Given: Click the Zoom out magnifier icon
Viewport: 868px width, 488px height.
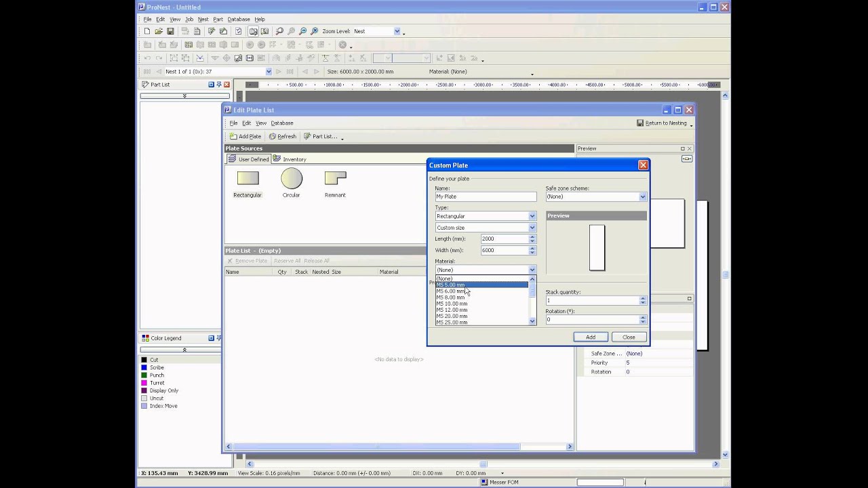Looking at the screenshot, I should (302, 31).
